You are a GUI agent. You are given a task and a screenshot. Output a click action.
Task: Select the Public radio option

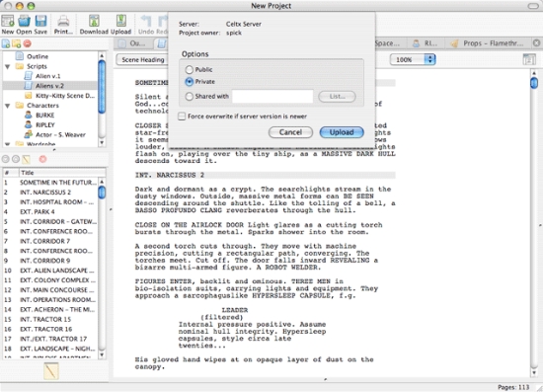189,69
